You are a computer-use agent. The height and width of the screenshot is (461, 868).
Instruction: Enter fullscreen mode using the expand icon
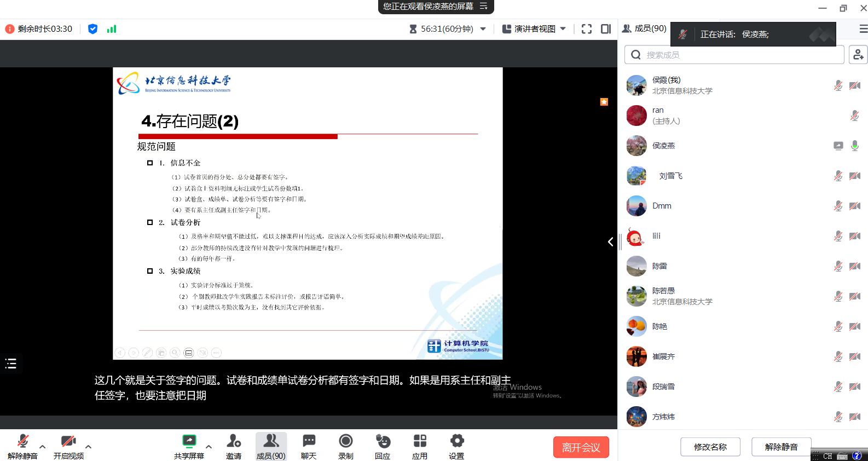tap(587, 29)
